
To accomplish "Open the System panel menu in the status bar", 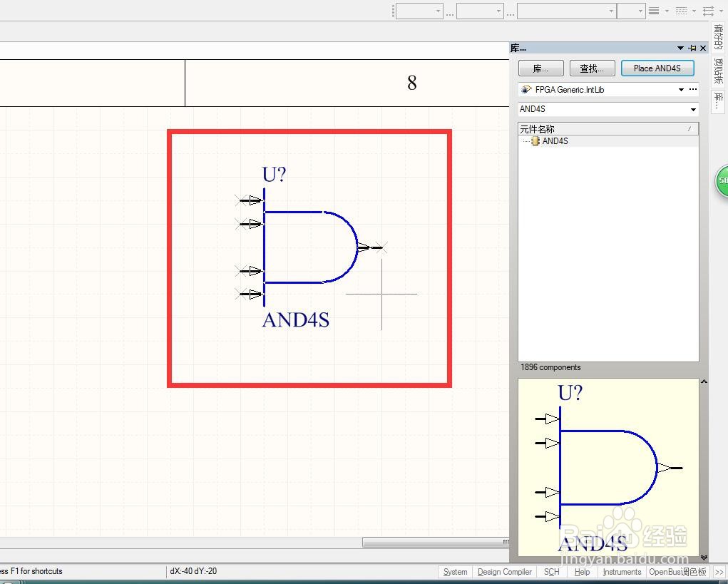I will (x=456, y=572).
